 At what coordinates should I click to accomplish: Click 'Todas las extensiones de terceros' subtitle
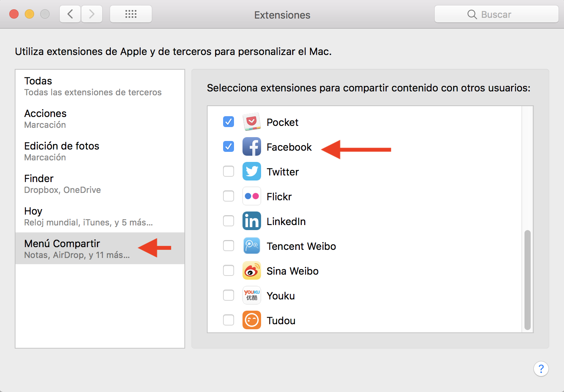coord(93,92)
